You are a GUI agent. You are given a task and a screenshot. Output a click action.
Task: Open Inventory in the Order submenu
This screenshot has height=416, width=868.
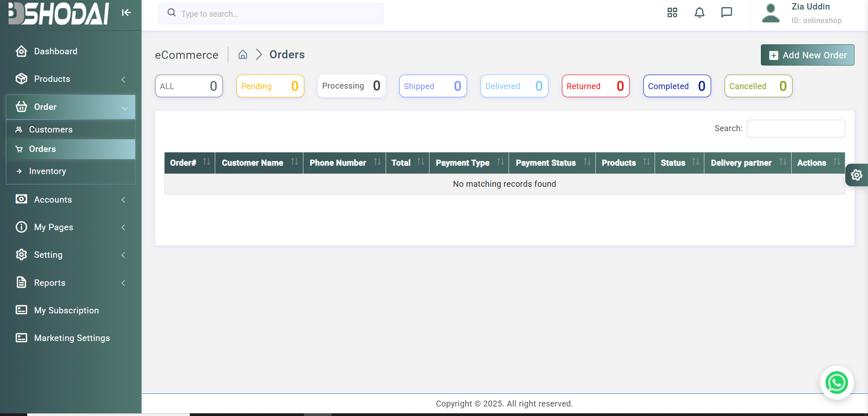71,171
